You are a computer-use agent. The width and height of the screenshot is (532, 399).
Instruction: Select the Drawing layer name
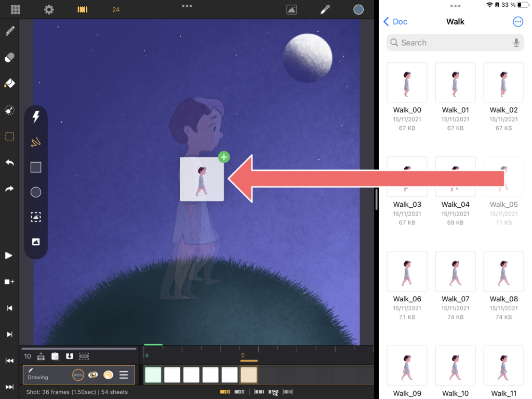click(x=37, y=377)
